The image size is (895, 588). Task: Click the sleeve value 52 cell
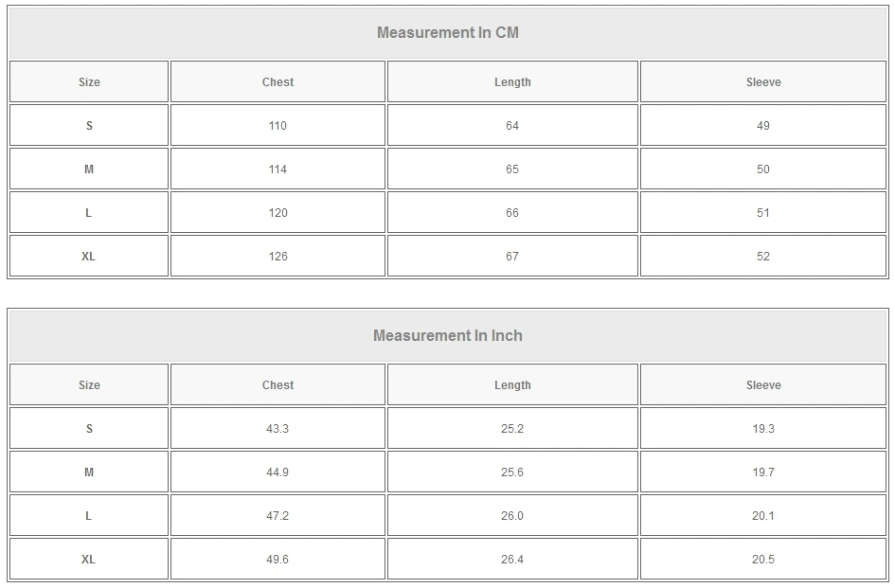click(x=763, y=257)
